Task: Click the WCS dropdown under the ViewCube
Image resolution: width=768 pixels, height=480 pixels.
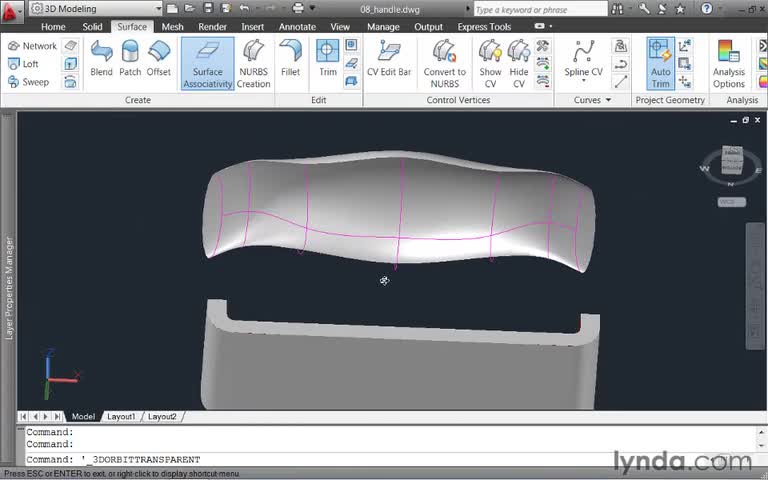Action: [732, 202]
